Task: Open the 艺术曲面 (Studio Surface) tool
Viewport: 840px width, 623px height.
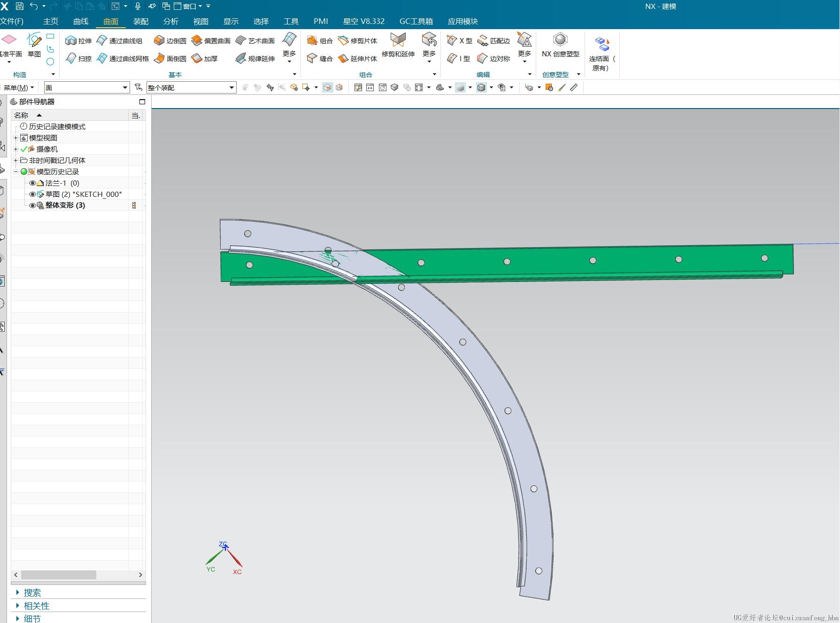Action: pyautogui.click(x=255, y=41)
